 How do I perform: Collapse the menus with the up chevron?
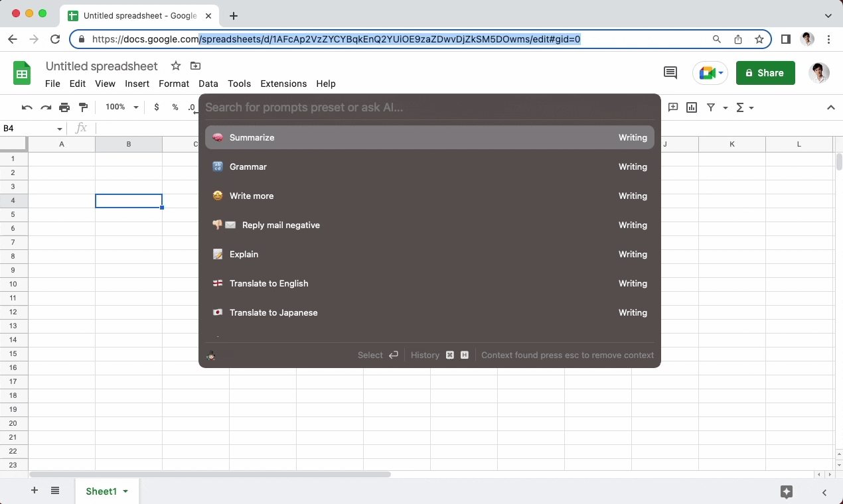[830, 107]
